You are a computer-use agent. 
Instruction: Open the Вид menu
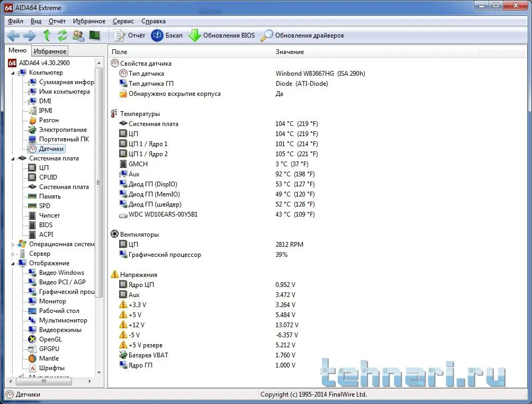(36, 21)
